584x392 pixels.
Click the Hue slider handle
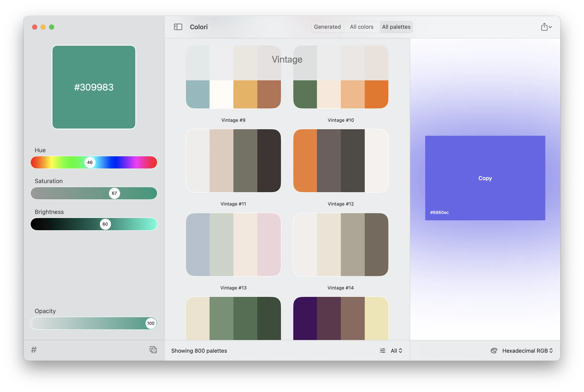point(90,162)
